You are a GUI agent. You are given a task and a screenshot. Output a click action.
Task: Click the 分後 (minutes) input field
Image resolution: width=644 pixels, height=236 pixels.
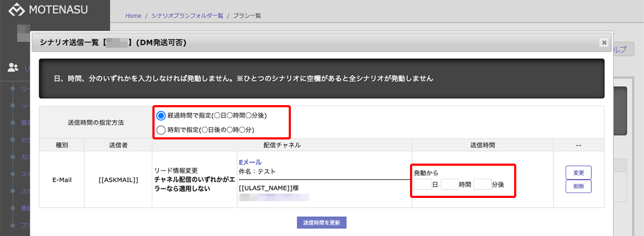(482, 184)
